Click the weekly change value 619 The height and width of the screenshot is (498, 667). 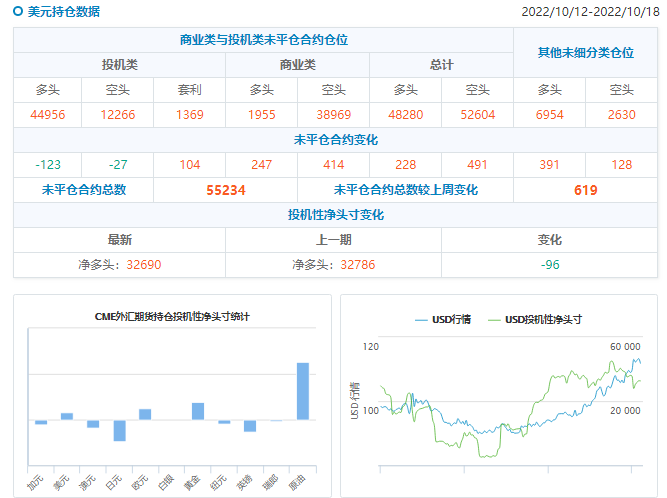pos(585,190)
